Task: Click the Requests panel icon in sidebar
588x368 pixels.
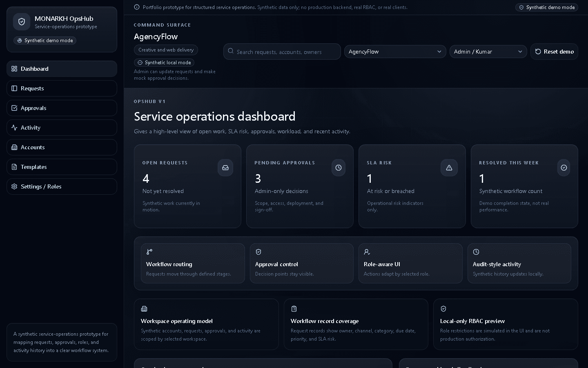Action: (14, 88)
